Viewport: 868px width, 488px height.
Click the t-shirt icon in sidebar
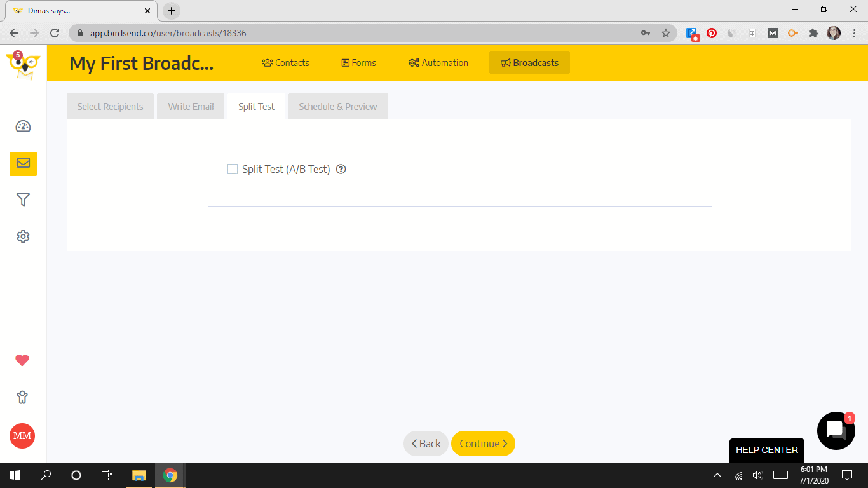[x=22, y=398]
